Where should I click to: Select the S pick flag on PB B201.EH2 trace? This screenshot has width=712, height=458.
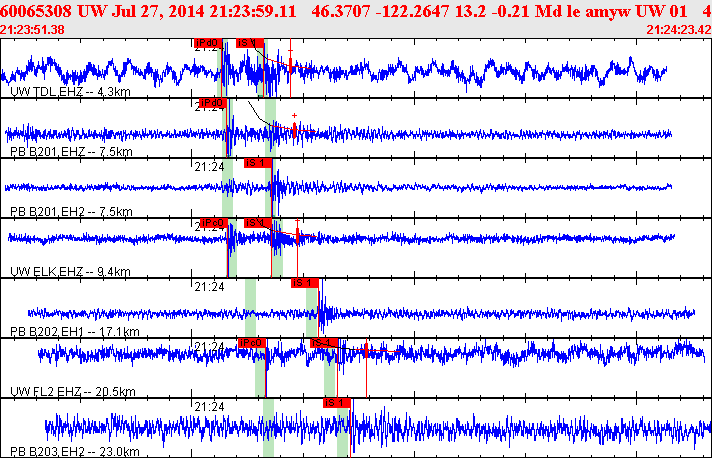click(x=257, y=162)
